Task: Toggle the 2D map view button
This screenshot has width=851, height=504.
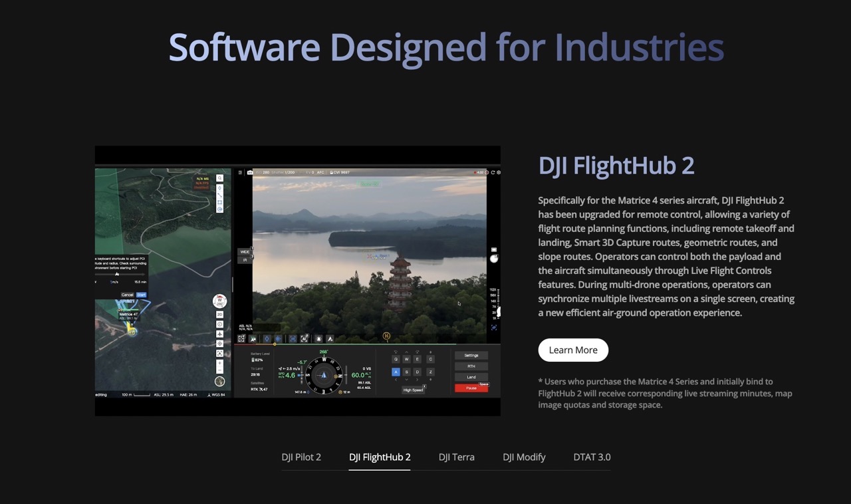Action: (x=219, y=315)
